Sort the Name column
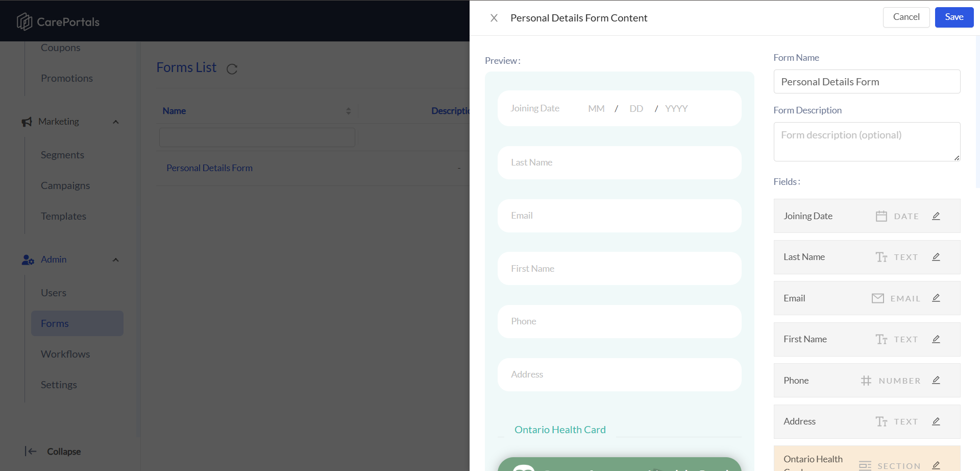The image size is (980, 471). point(348,111)
